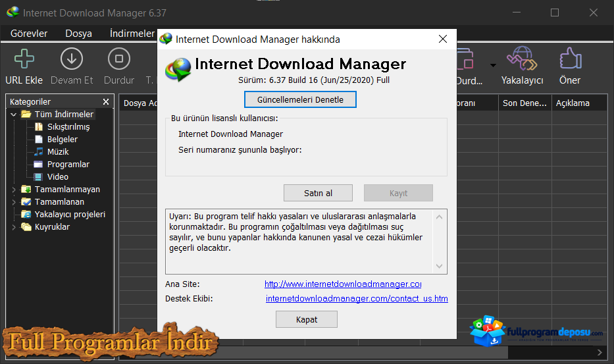Click the Kapat button

pyautogui.click(x=307, y=319)
